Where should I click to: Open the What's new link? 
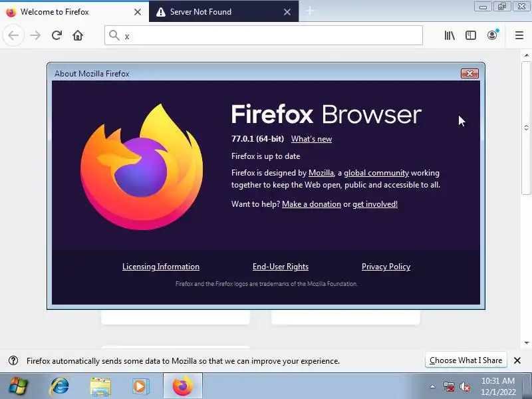(311, 139)
